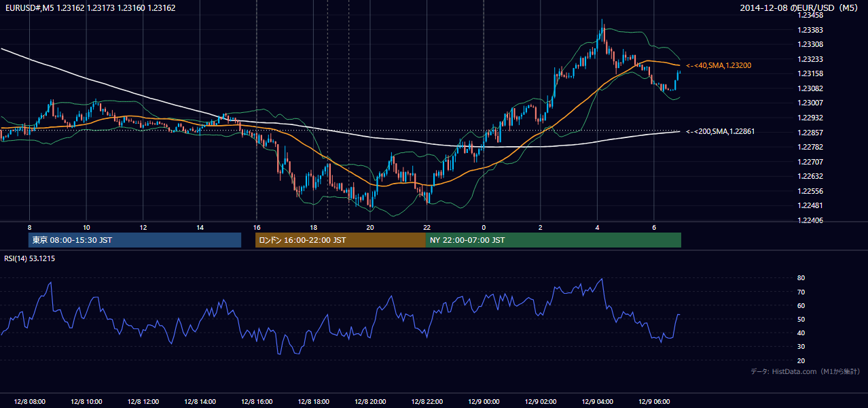Click the 12/8 20:00 bottom time label

[x=369, y=402]
